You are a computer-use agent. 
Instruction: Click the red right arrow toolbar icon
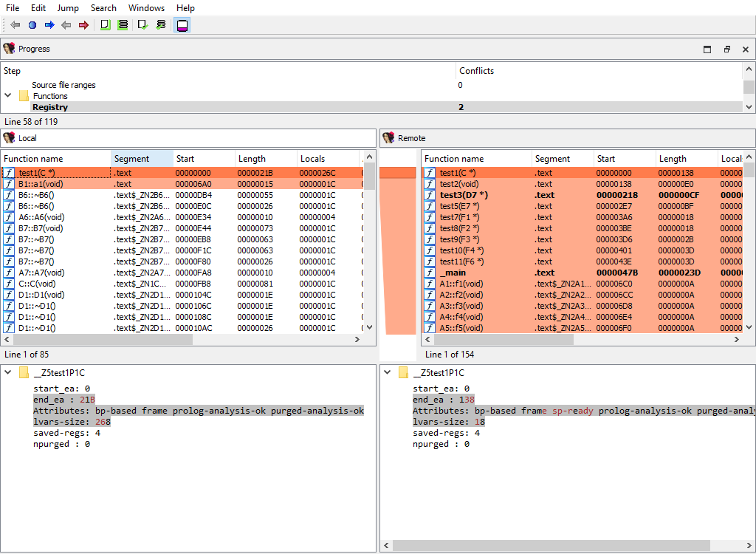coord(83,25)
